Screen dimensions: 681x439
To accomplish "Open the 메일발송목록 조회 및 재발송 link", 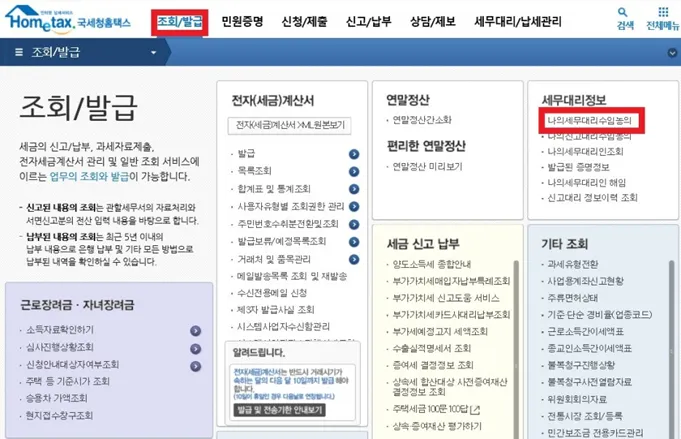I will tap(292, 276).
